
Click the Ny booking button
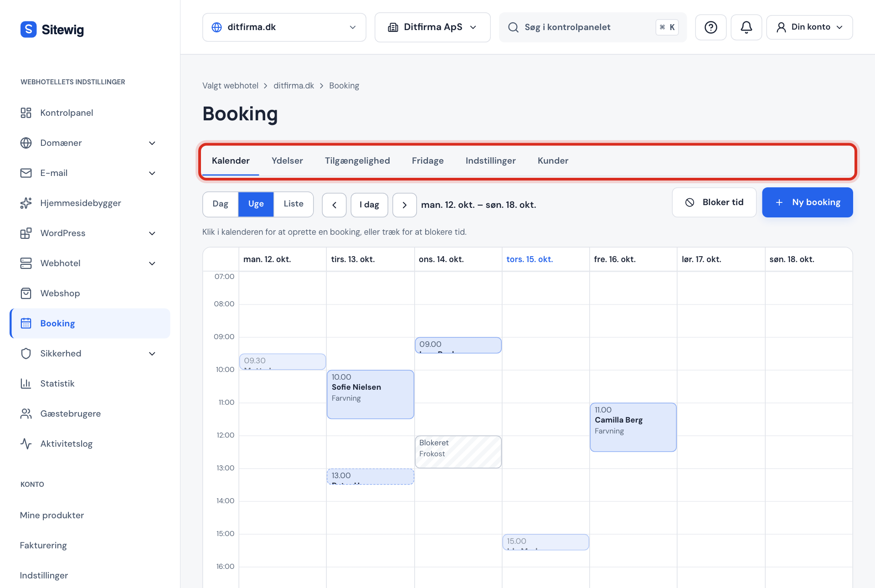[807, 202]
